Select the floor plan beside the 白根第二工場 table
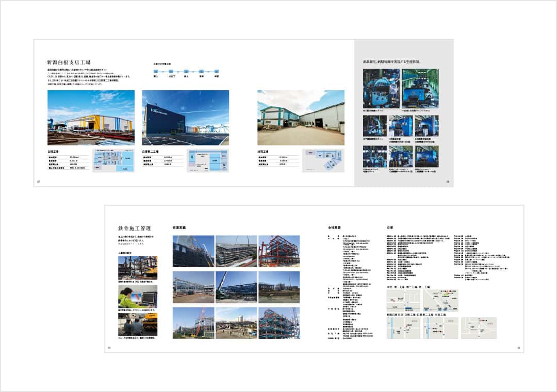557x392 pixels. point(208,160)
